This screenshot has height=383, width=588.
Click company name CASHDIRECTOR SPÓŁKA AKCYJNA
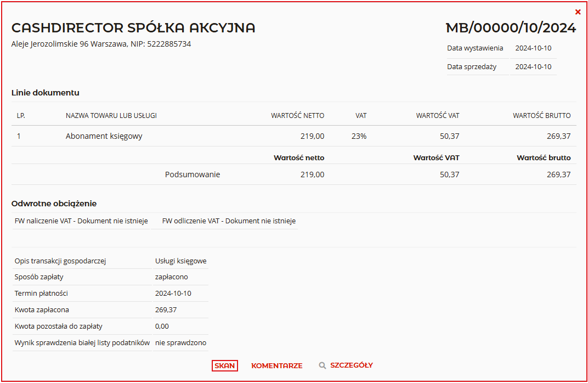point(133,28)
